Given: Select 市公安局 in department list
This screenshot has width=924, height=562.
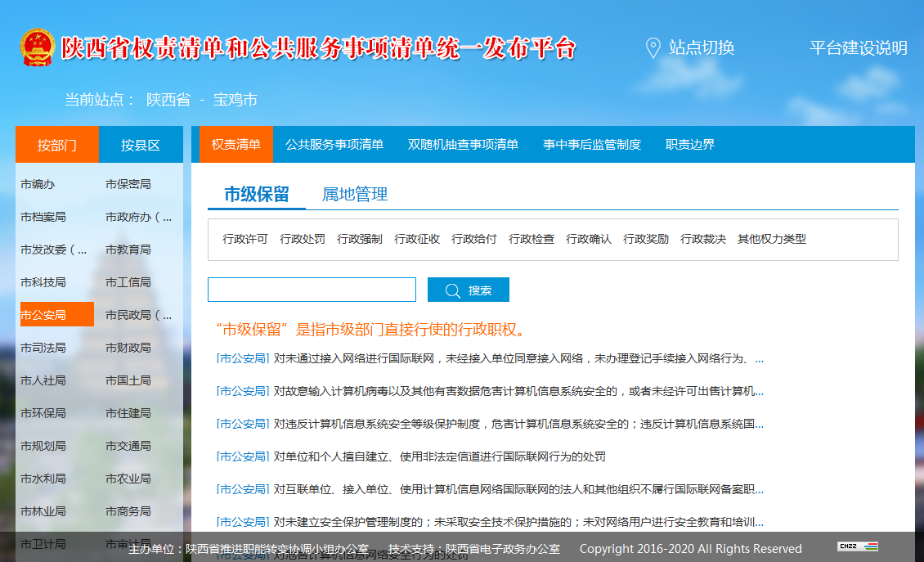Looking at the screenshot, I should coord(44,315).
